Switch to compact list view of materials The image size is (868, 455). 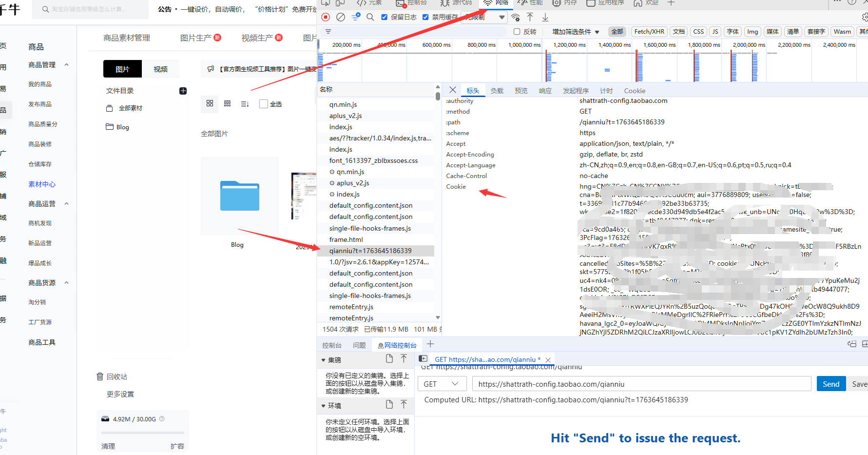[x=228, y=103]
